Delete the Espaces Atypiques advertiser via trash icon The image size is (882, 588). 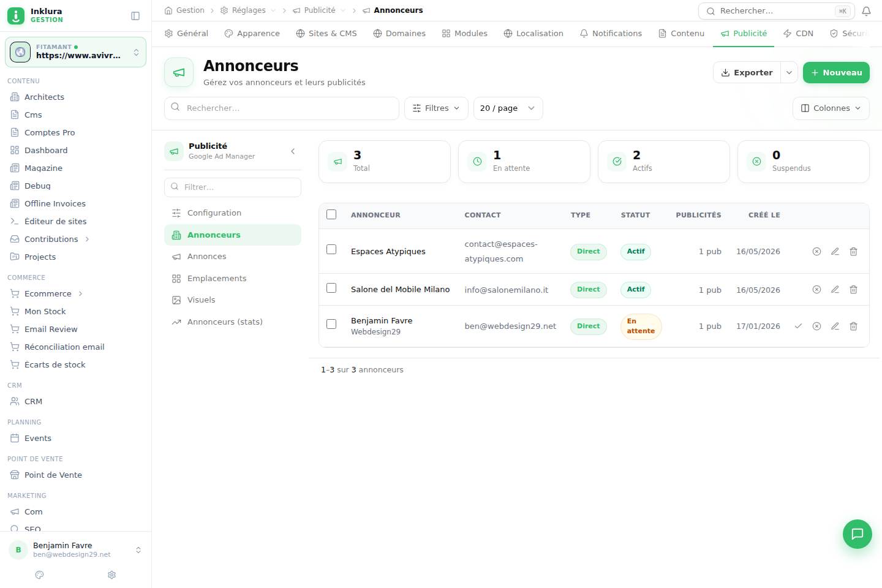853,252
